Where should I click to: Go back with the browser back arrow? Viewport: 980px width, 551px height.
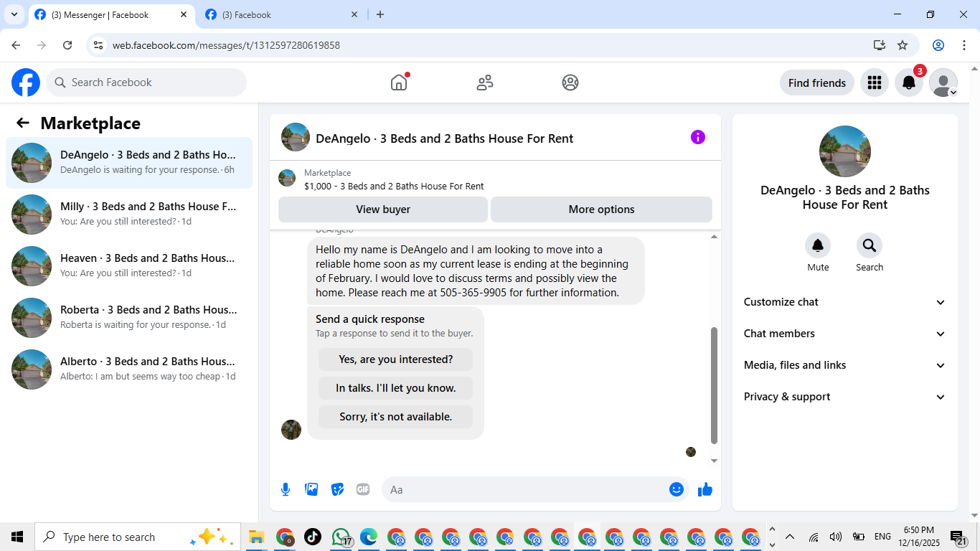tap(16, 45)
